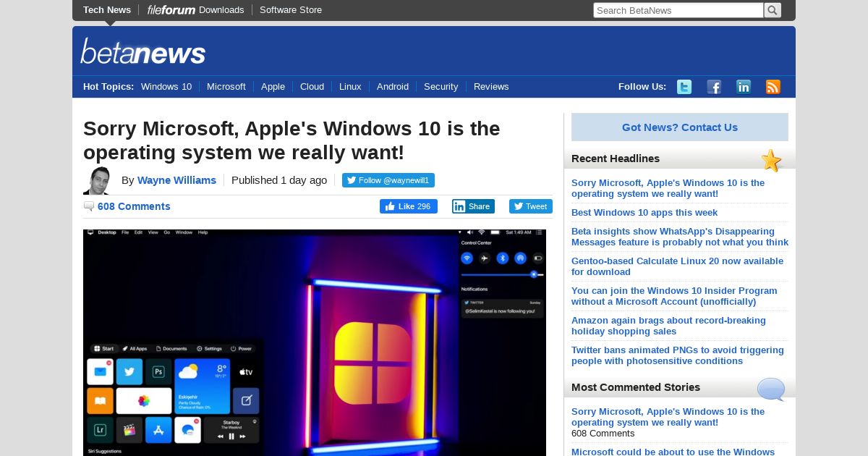Viewport: 868px width, 456px height.
Task: Open first Recent Headlines Sorry Microsoft link
Action: pyautogui.click(x=668, y=188)
